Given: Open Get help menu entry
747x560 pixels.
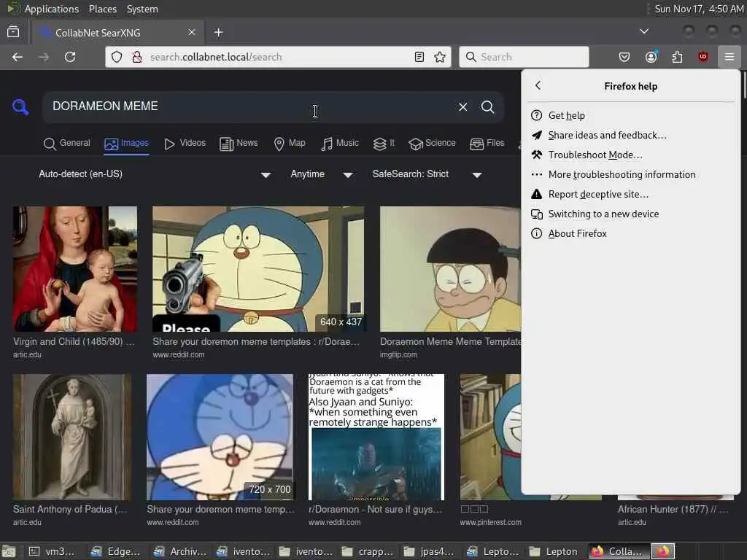Looking at the screenshot, I should click(x=631, y=115).
